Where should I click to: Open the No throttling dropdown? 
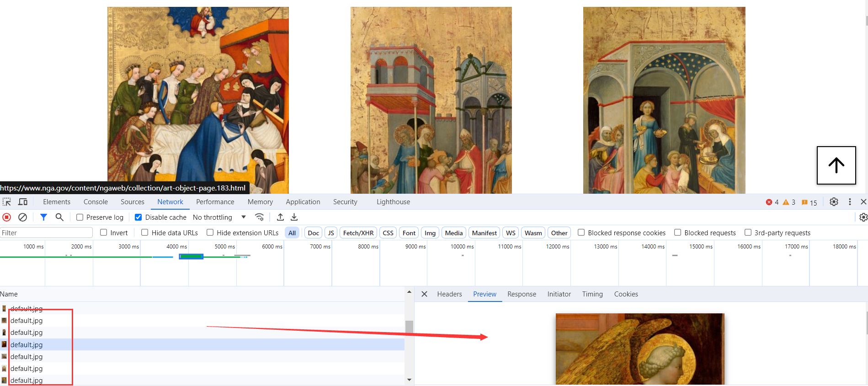click(219, 217)
